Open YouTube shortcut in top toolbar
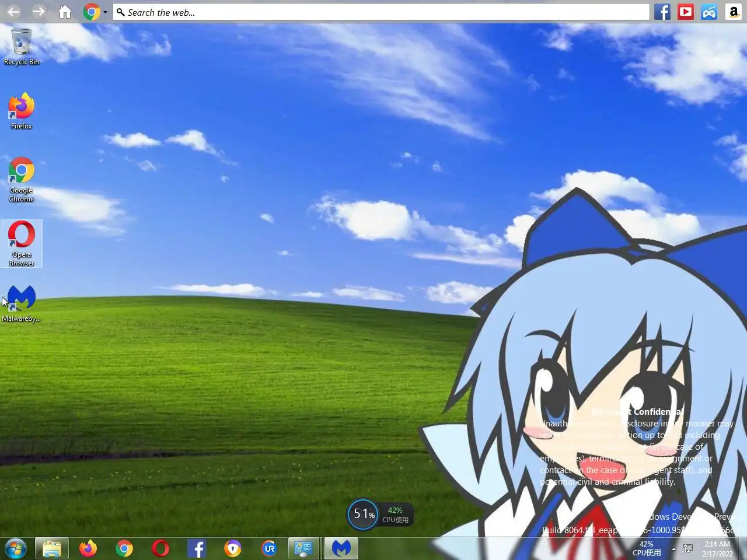The height and width of the screenshot is (560, 747). (x=686, y=12)
